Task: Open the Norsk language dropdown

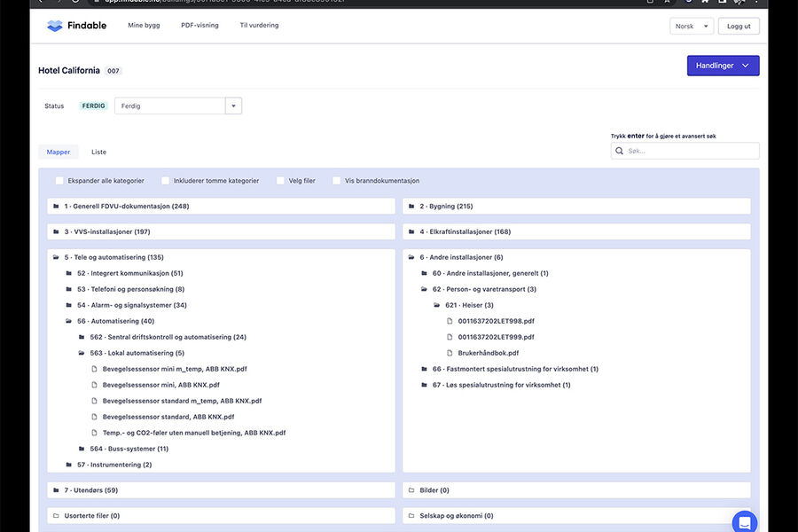Action: 692,27
